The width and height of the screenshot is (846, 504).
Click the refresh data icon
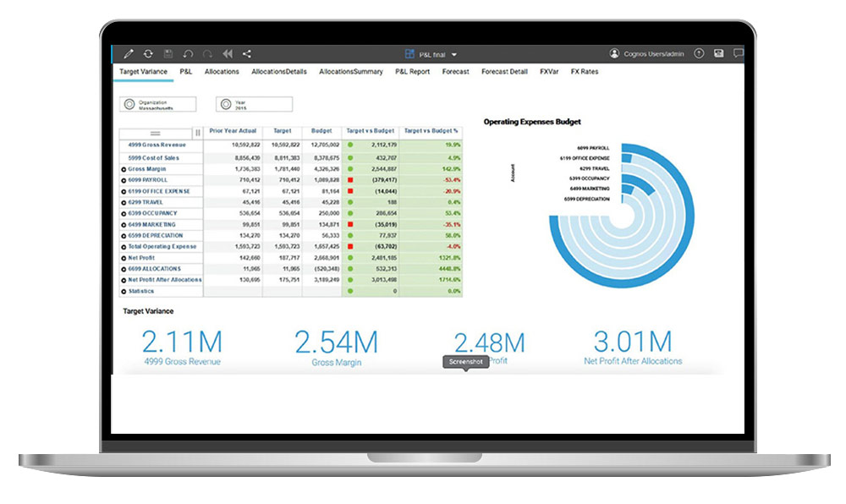pos(148,54)
